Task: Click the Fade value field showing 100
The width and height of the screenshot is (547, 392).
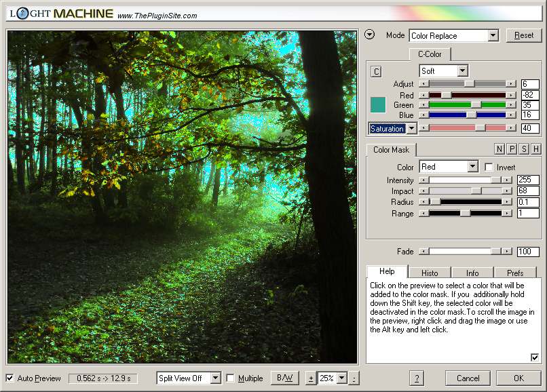Action: (x=528, y=252)
